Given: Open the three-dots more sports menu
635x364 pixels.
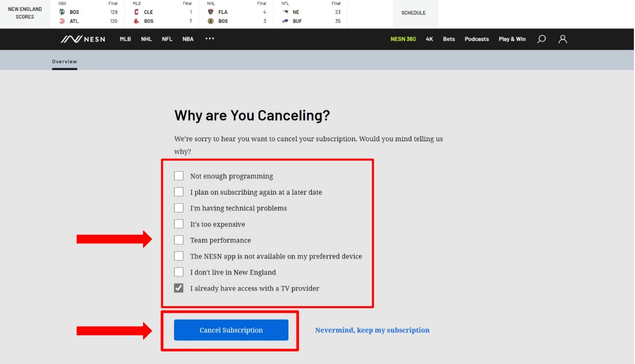Looking at the screenshot, I should 209,39.
